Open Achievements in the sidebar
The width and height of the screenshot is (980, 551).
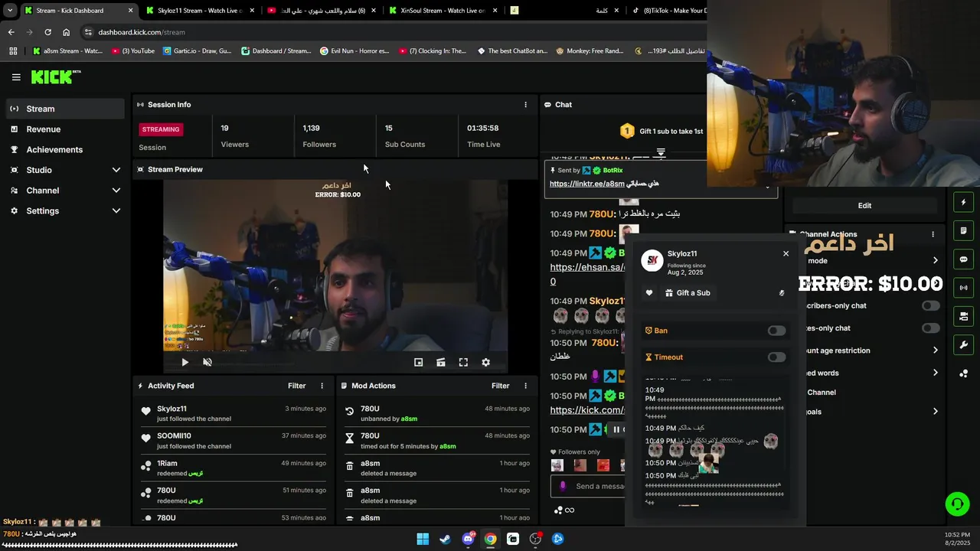(x=65, y=150)
